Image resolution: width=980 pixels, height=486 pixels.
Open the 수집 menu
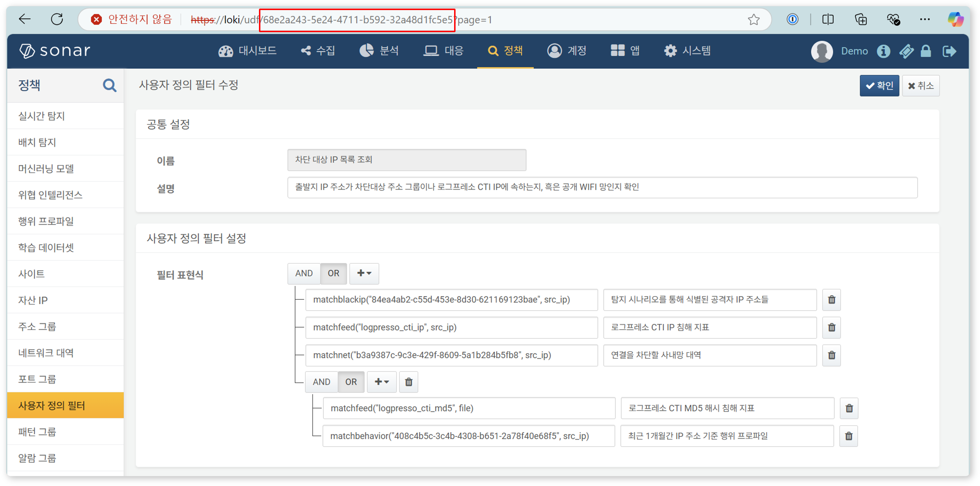coord(318,51)
